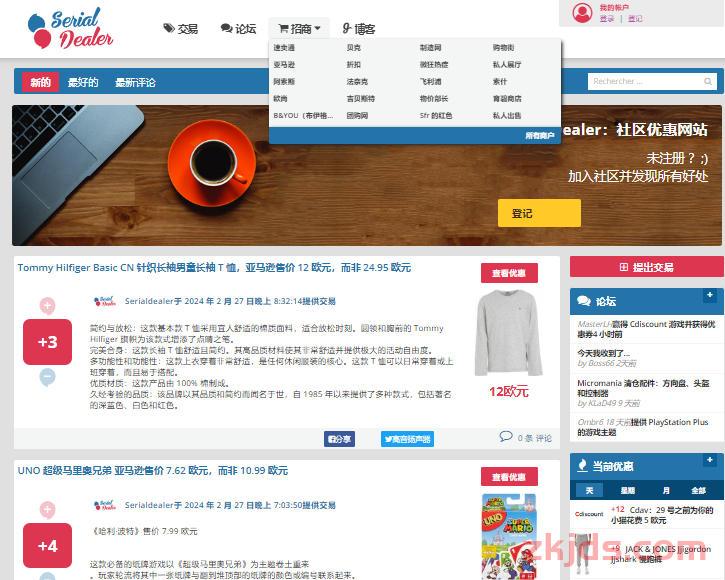Upvote the Tommy Hilfiger deal with plus
Image resolution: width=725 pixels, height=580 pixels.
[47, 306]
